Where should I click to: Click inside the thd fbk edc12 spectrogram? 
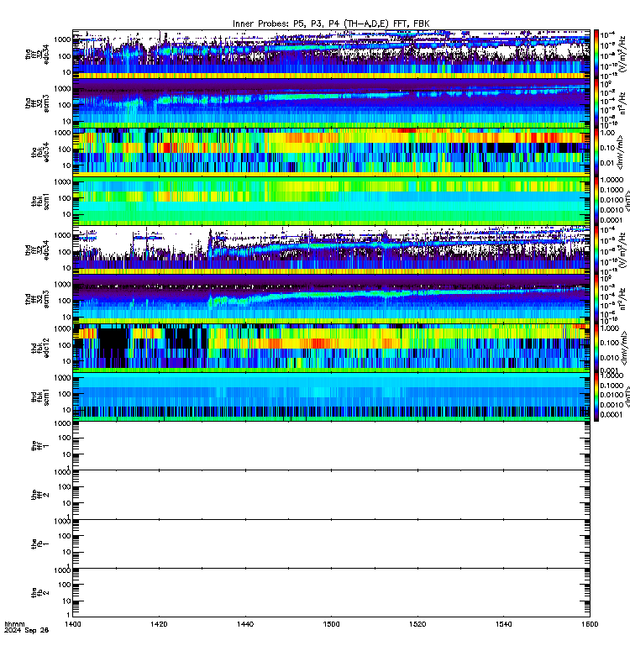(331, 348)
